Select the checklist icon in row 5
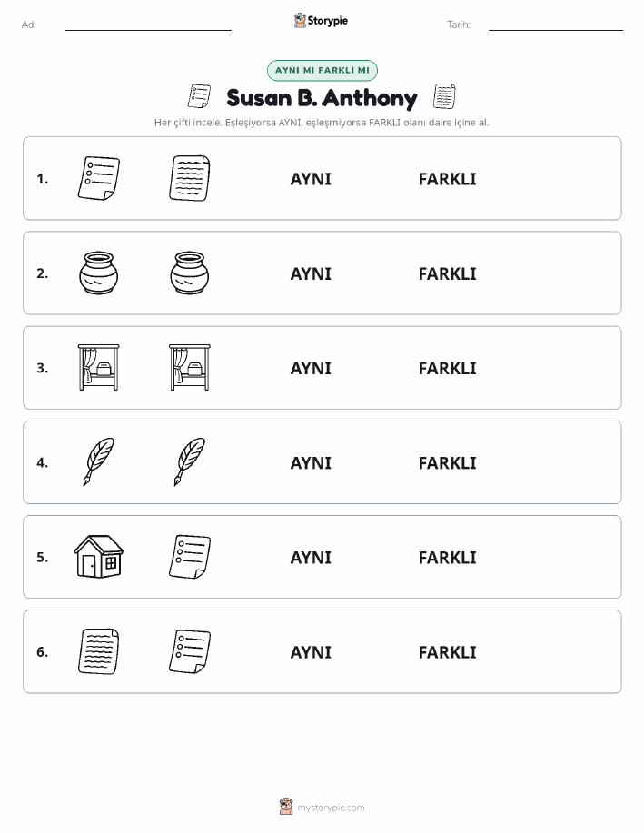 pos(190,556)
